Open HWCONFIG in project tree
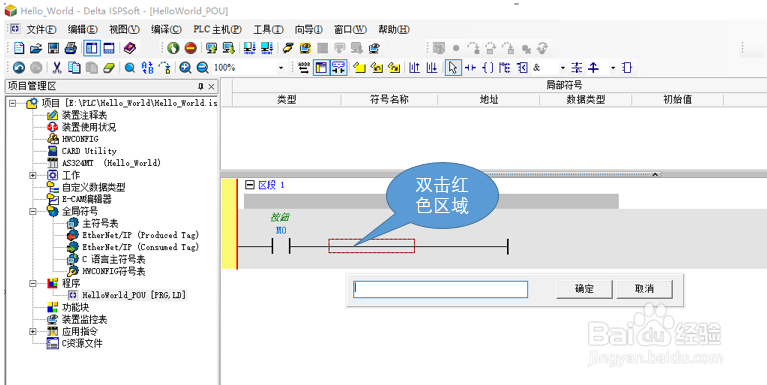The image size is (767, 385). click(x=80, y=139)
